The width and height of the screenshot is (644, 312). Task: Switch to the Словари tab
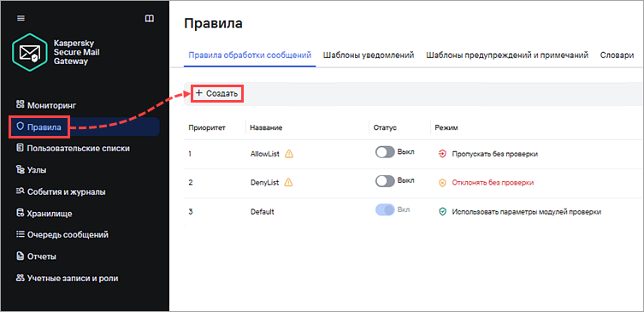click(617, 55)
